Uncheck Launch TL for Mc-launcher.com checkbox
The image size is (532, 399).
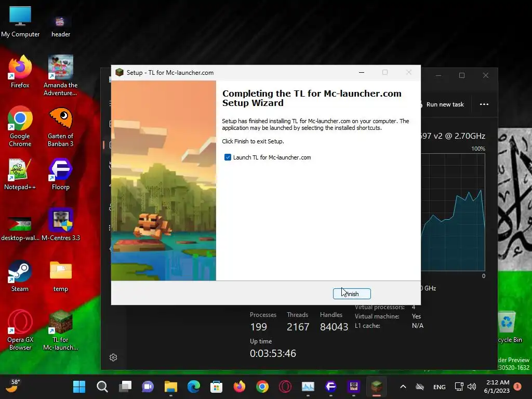(x=228, y=157)
